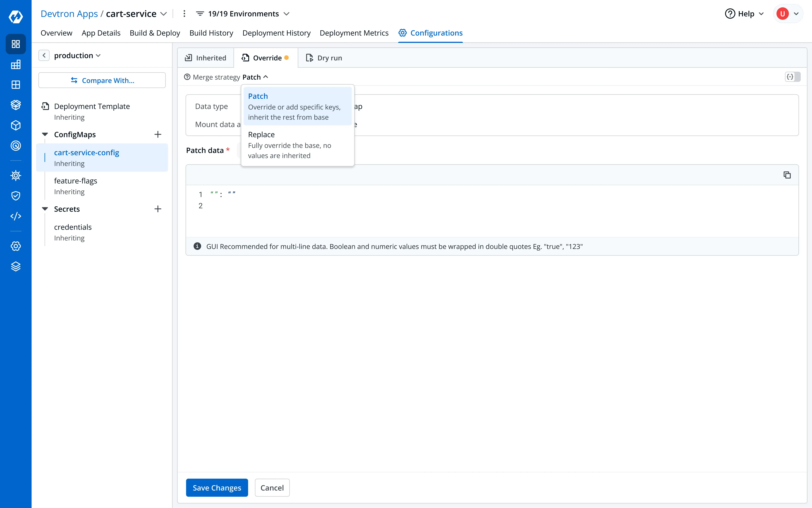Click the info icon in the GUI recommendation bar

pyautogui.click(x=197, y=246)
